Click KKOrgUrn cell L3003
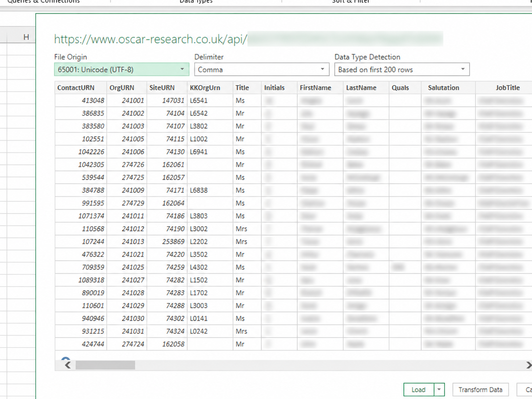The image size is (532, 399). [210, 306]
